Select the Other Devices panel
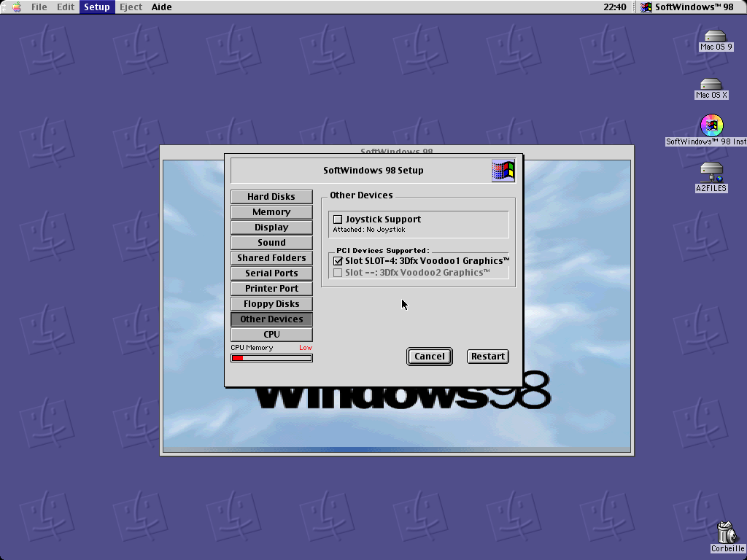The height and width of the screenshot is (560, 747). coord(271,319)
